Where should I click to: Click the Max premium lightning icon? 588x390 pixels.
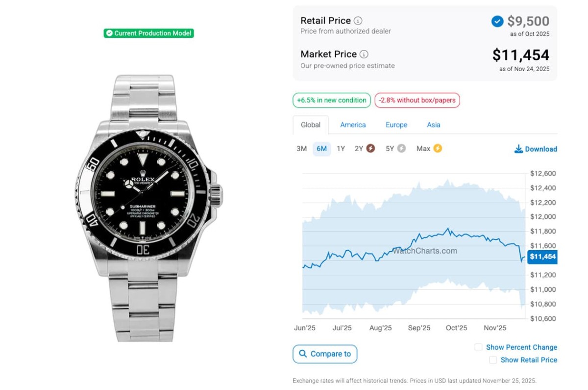(438, 148)
